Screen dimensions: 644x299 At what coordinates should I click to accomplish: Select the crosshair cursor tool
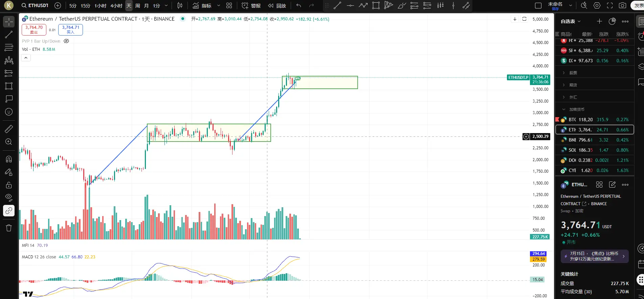tap(9, 22)
